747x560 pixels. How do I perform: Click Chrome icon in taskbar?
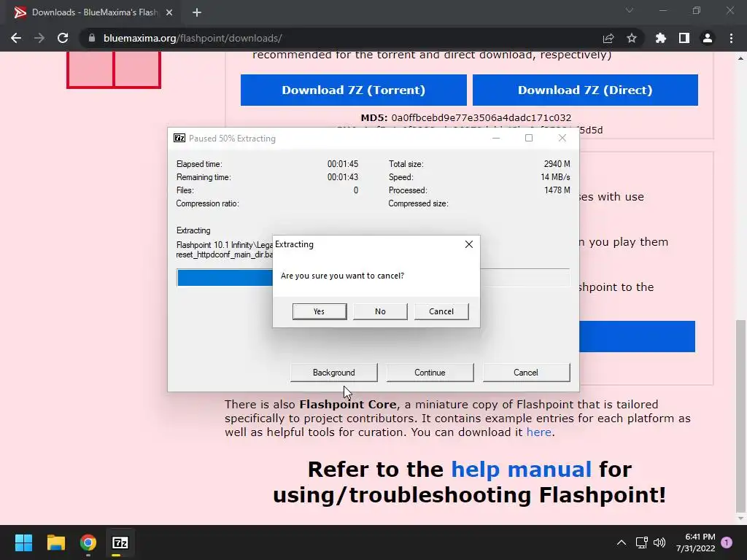click(x=88, y=542)
